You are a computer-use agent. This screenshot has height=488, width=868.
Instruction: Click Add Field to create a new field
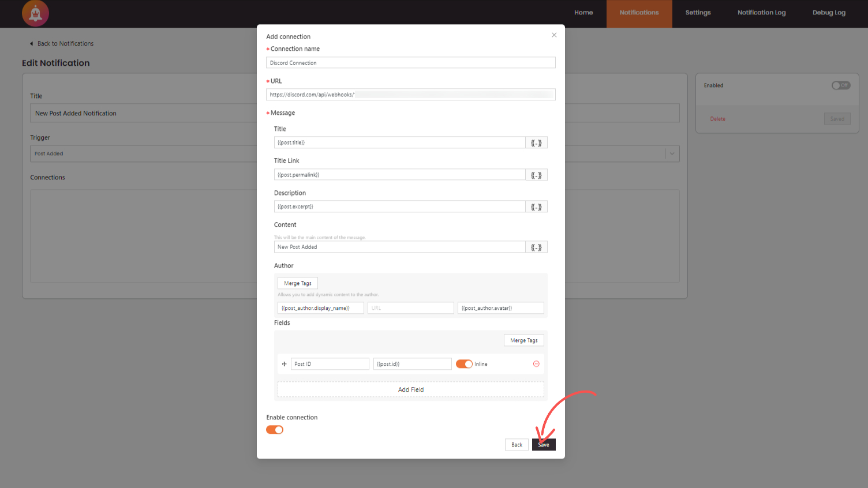click(x=410, y=389)
